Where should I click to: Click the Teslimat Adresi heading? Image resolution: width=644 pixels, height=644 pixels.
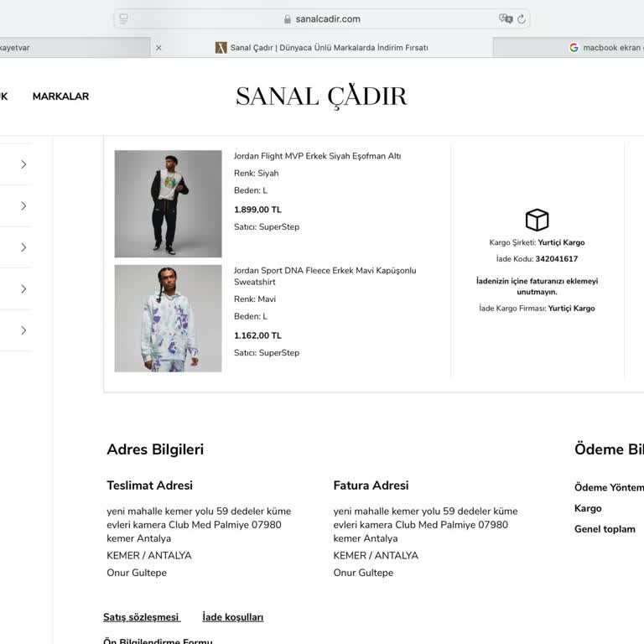coord(149,486)
